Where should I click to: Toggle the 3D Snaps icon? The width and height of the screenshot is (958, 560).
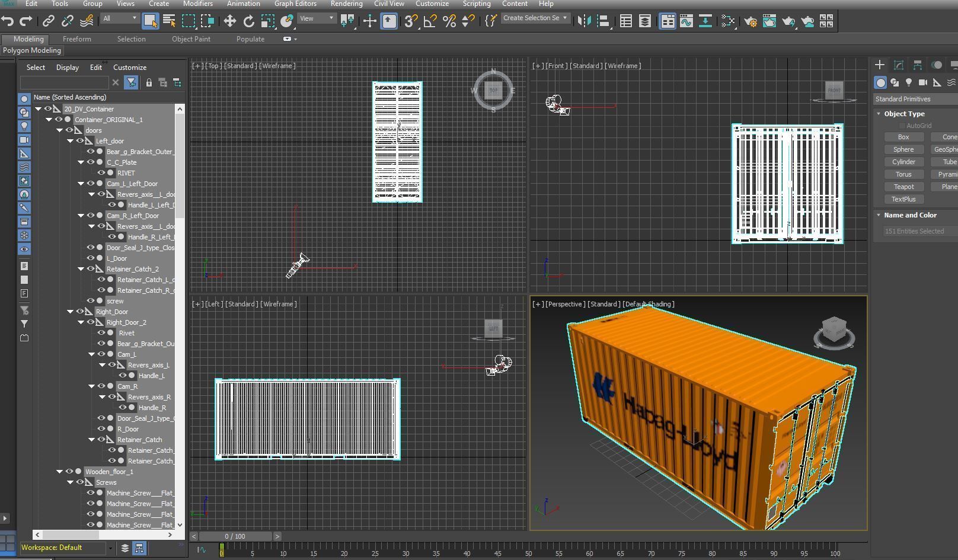410,21
